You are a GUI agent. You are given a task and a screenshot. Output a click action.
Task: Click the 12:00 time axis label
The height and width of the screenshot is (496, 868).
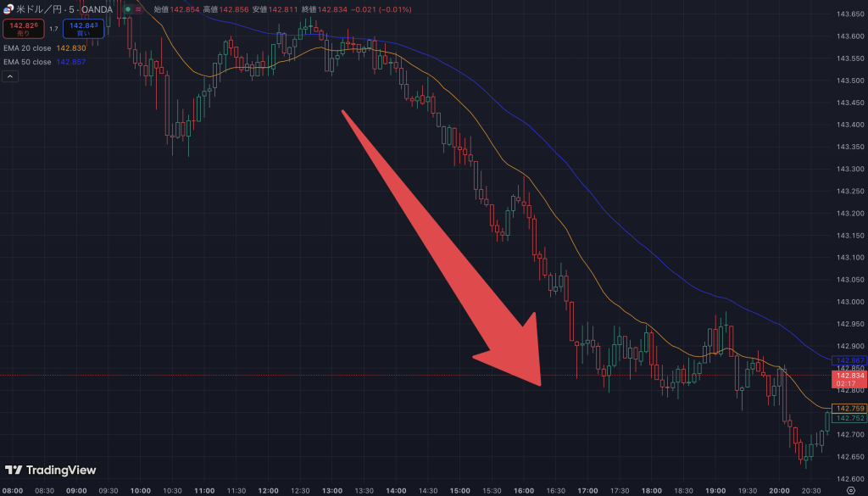268,490
